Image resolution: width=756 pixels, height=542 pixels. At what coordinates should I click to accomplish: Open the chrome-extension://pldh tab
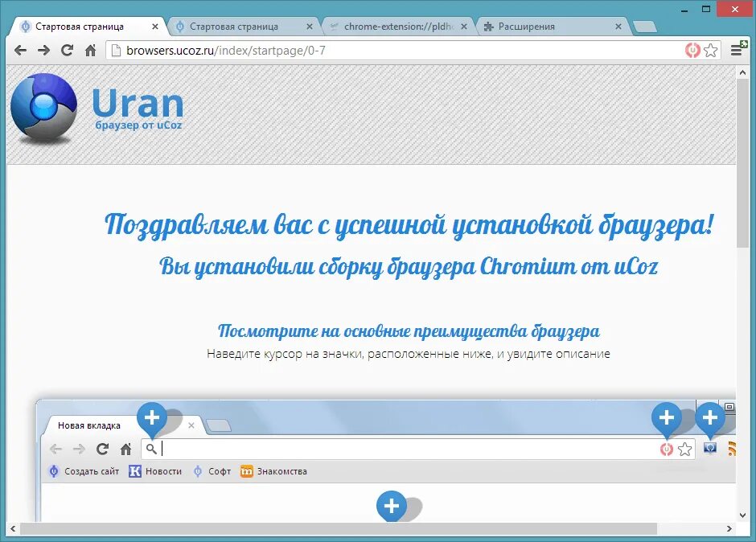398,27
